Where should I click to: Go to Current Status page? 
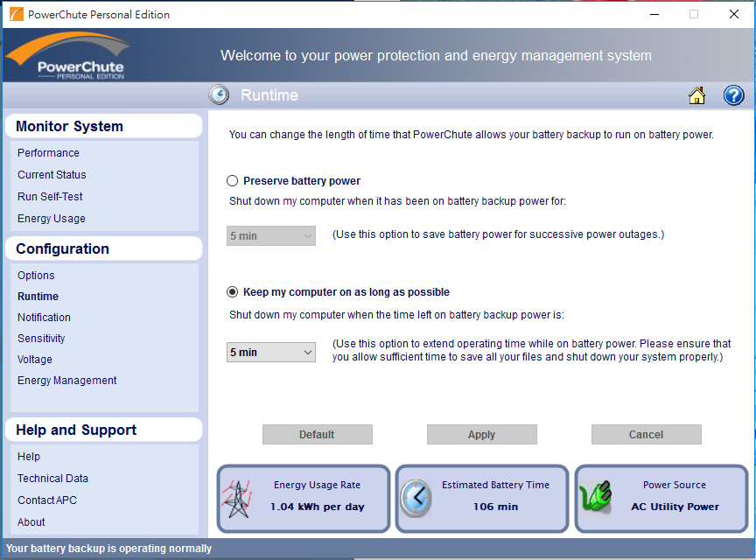[52, 175]
